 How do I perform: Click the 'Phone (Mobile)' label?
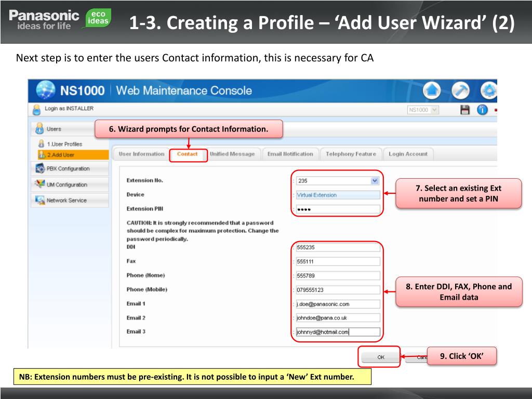point(147,290)
